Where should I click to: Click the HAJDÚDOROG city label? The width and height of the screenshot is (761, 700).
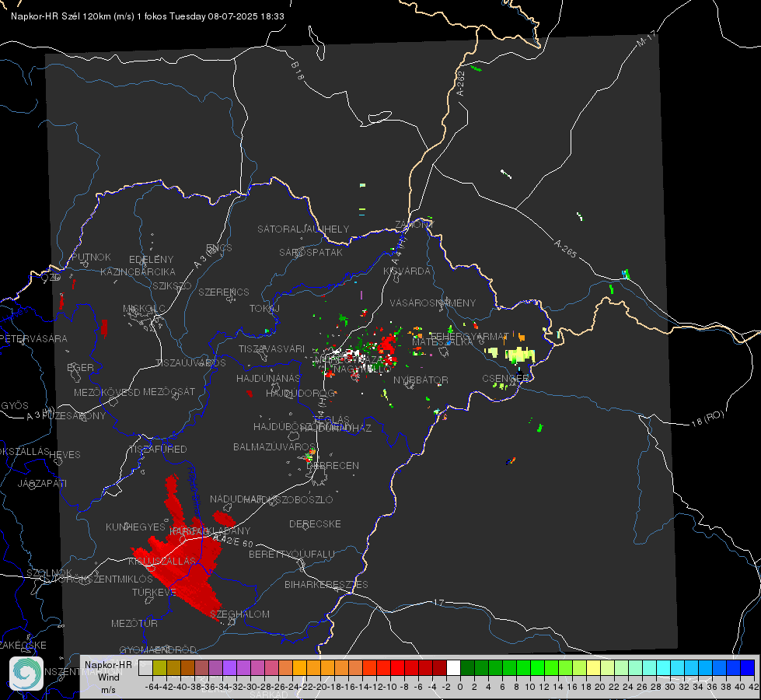click(300, 394)
